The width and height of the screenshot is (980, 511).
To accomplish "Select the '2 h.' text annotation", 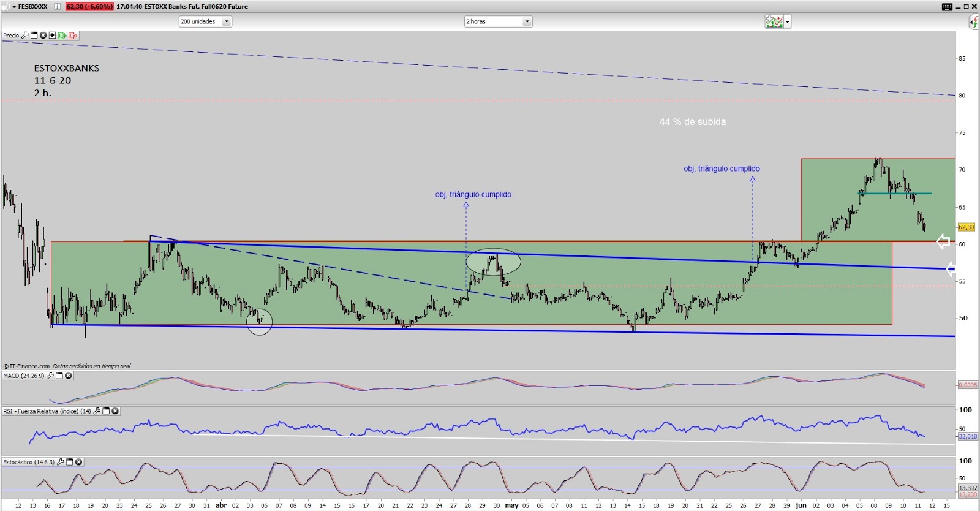I will point(43,93).
